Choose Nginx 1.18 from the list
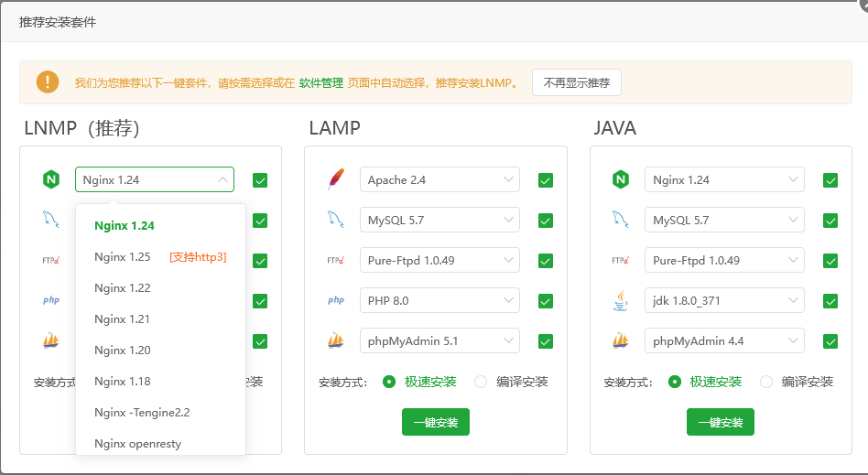 coord(160,381)
